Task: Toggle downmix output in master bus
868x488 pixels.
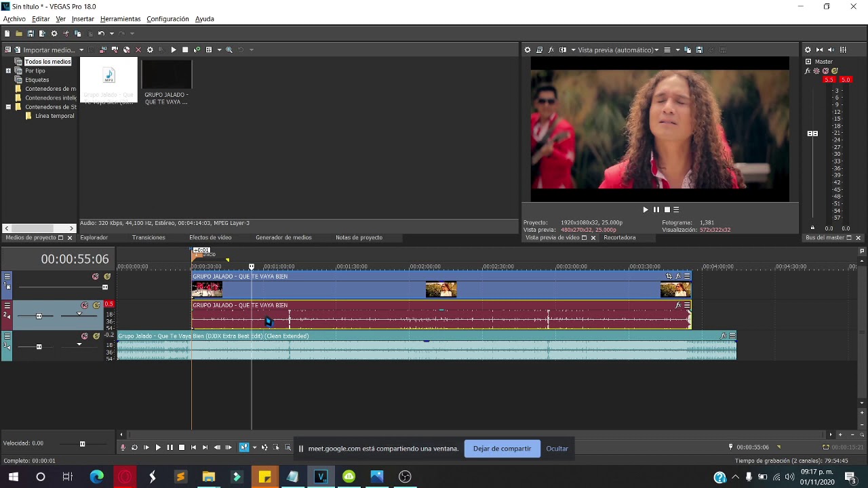Action: 819,49
